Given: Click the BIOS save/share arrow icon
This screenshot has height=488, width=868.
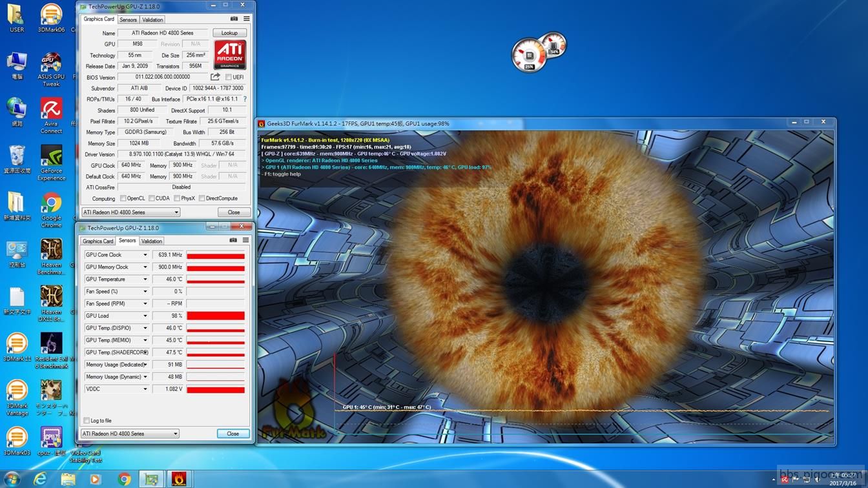Looking at the screenshot, I should (x=215, y=77).
